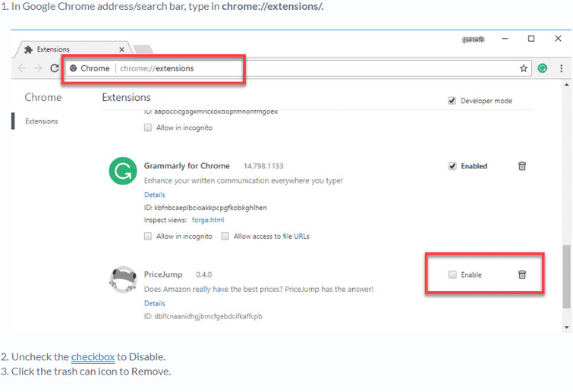Image resolution: width=573 pixels, height=392 pixels.
Task: Click the PriceJump frog logo
Action: pyautogui.click(x=123, y=280)
